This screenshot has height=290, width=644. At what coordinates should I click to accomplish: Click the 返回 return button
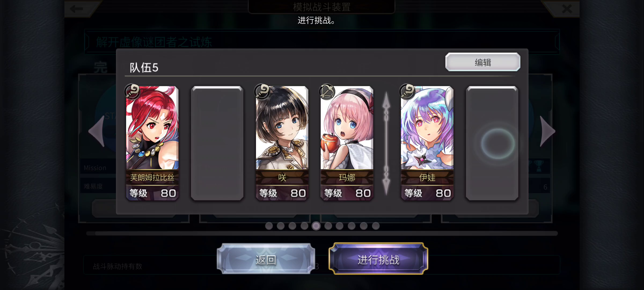[x=266, y=259]
